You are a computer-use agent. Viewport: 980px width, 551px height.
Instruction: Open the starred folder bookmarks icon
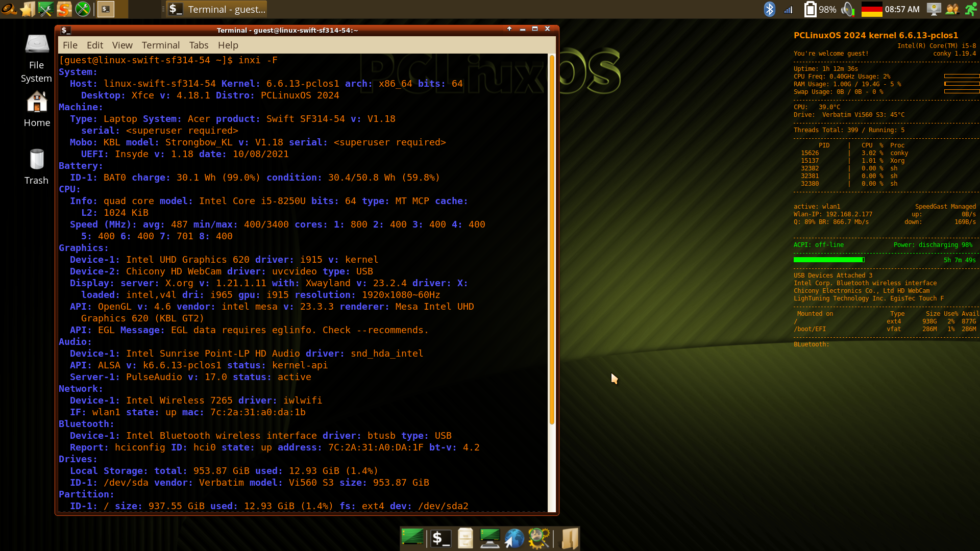tap(27, 9)
